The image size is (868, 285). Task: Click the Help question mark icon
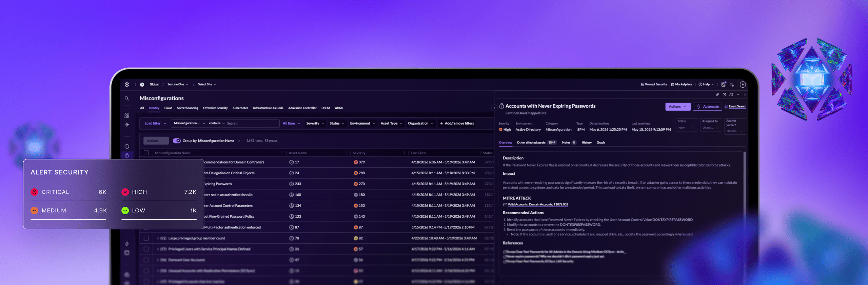point(700,84)
